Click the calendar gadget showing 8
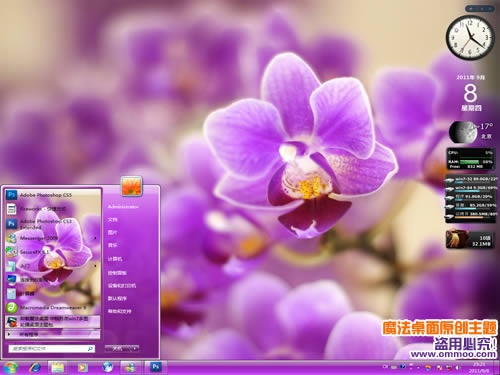Screen dimensions: 500x375 471,93
